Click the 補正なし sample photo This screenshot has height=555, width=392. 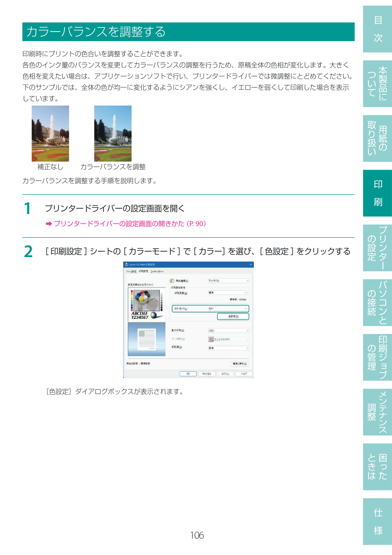[50, 133]
